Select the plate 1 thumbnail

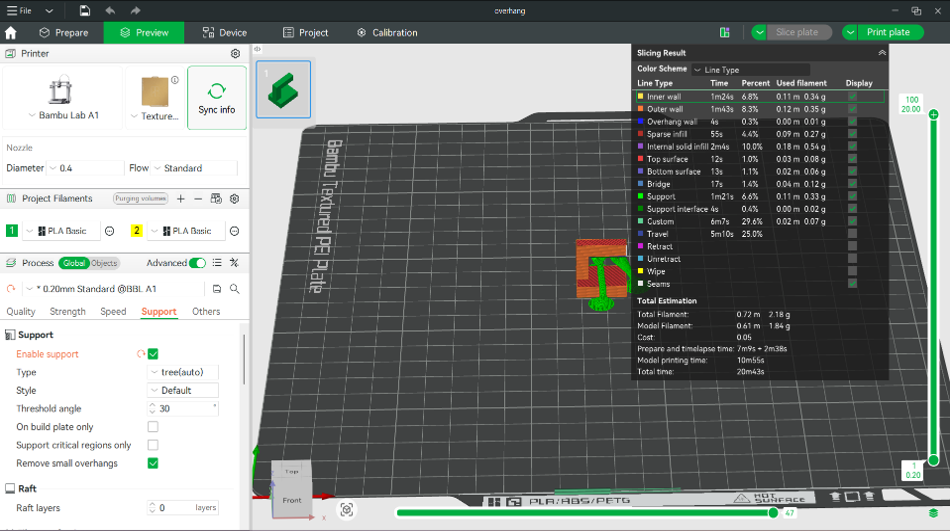(284, 89)
